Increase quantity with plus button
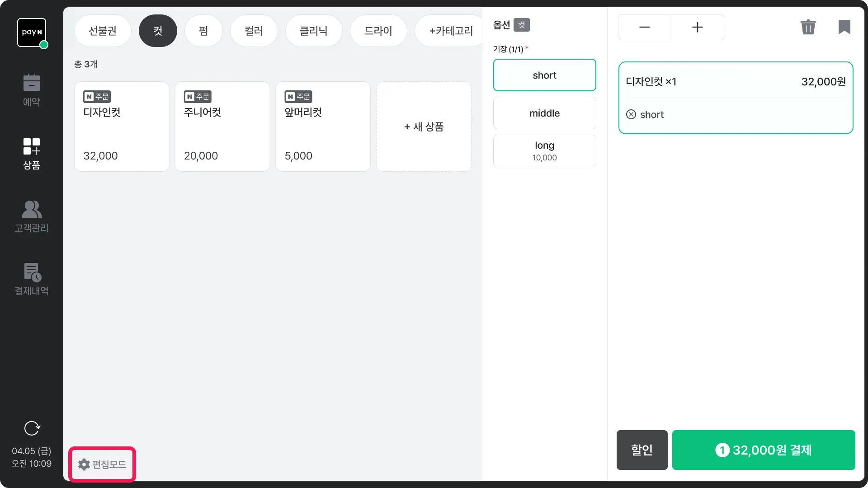This screenshot has width=868, height=488. 697,27
